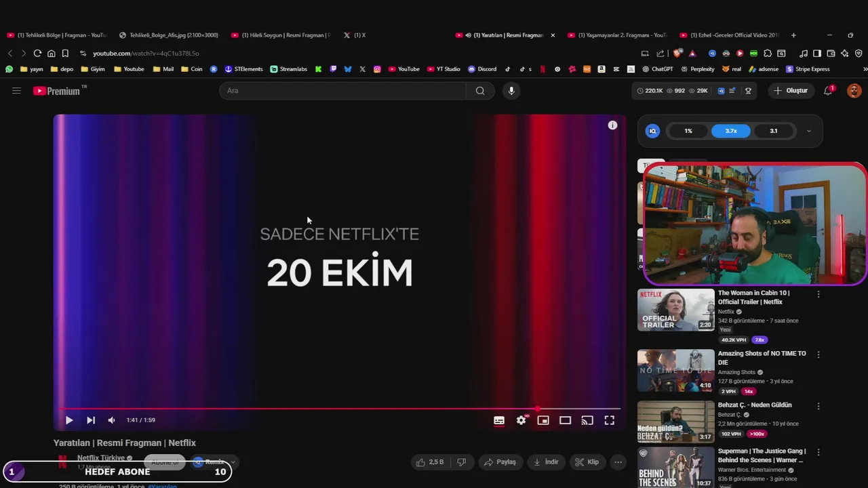The image size is (868, 488).
Task: Go to YouTube Premium home logo
Action: coord(60,91)
